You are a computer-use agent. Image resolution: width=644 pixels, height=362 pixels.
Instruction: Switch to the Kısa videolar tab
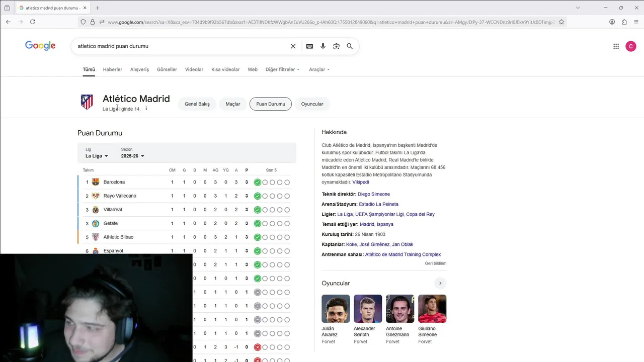click(225, 69)
